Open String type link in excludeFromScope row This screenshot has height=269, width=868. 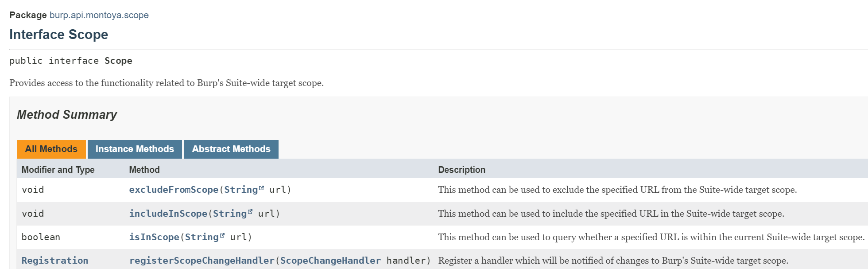(x=241, y=190)
